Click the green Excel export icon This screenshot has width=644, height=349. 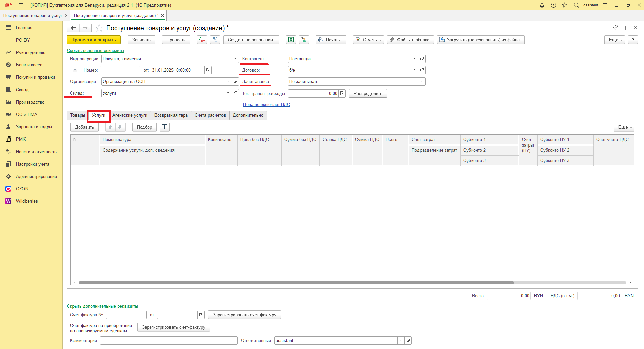(291, 40)
